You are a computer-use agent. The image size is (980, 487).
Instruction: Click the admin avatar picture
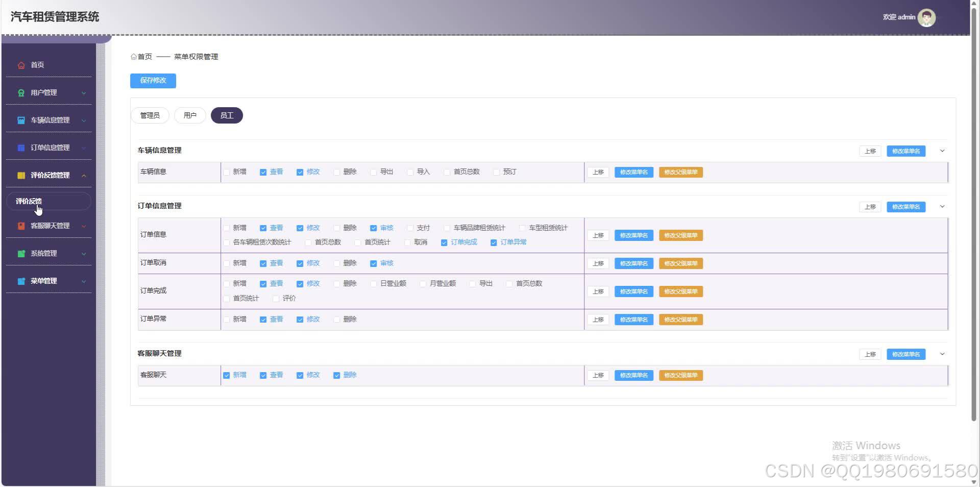[x=926, y=17]
